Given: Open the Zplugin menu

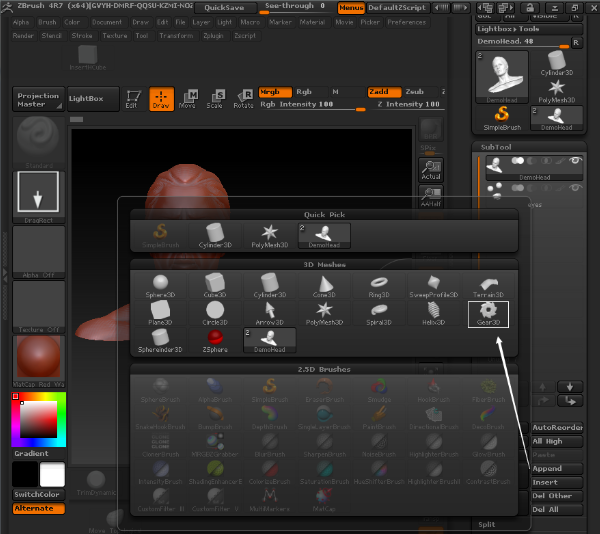Looking at the screenshot, I should [x=213, y=36].
